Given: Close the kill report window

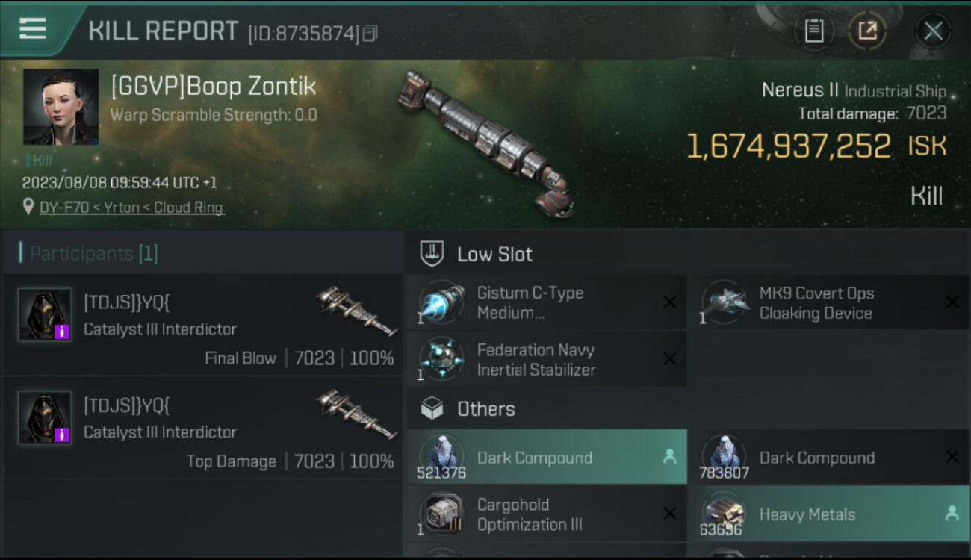Looking at the screenshot, I should coord(933,31).
